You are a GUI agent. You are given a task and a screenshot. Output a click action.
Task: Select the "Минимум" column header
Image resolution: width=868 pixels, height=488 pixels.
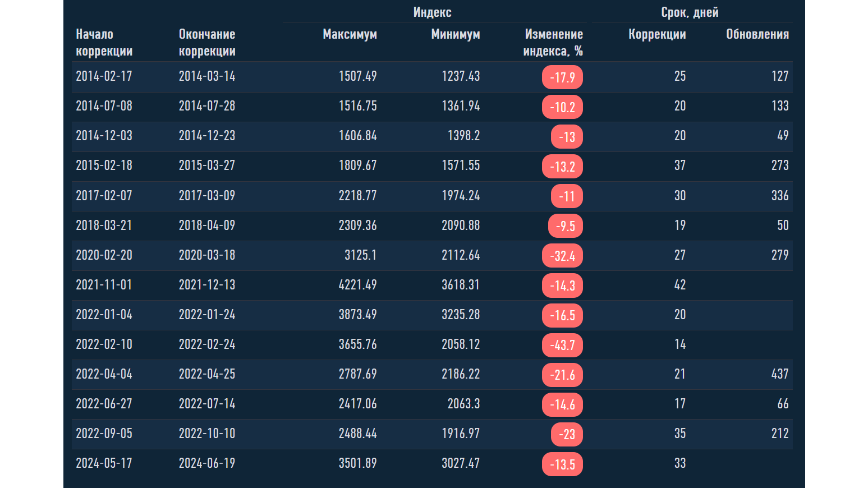pyautogui.click(x=455, y=35)
